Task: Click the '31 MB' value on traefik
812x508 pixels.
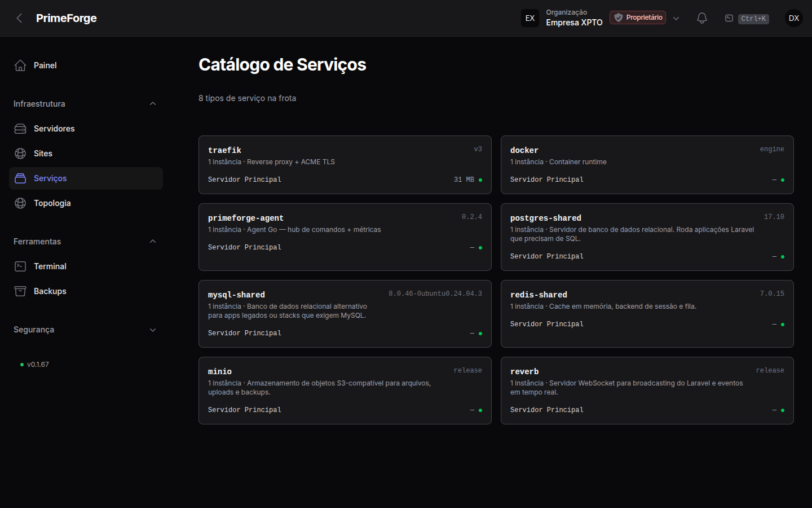Action: [464, 179]
